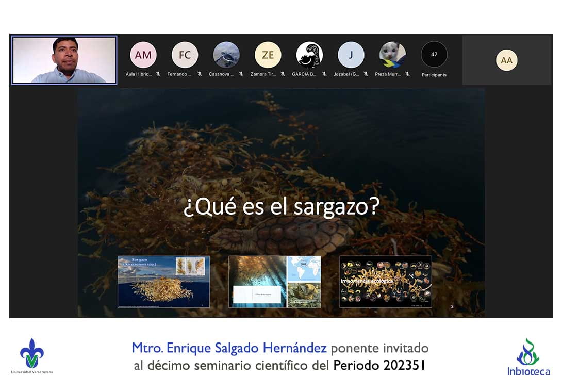Open the 47 Participants list
562x392 pixels.
434,59
